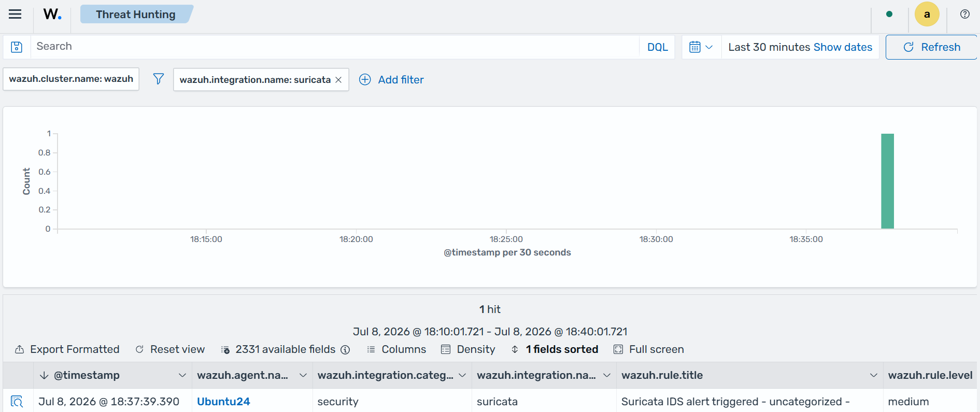Open the help question mark icon
This screenshot has height=412, width=980.
(965, 15)
